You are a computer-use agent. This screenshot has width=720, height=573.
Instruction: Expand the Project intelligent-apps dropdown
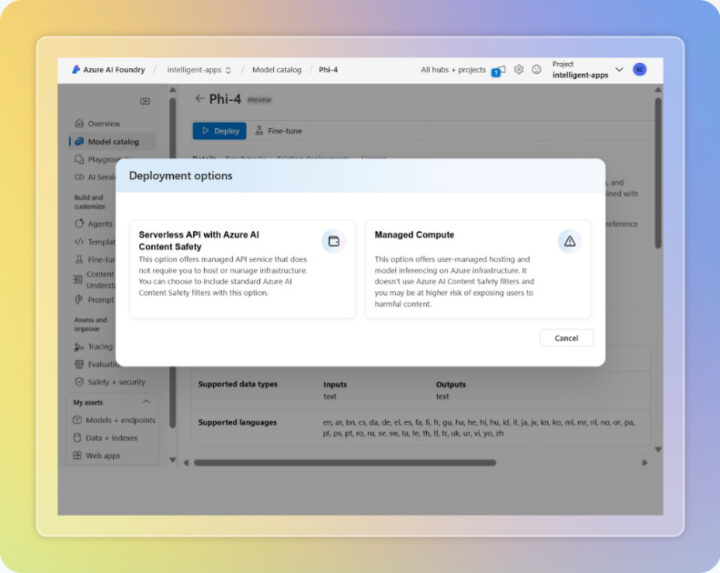[x=618, y=70]
